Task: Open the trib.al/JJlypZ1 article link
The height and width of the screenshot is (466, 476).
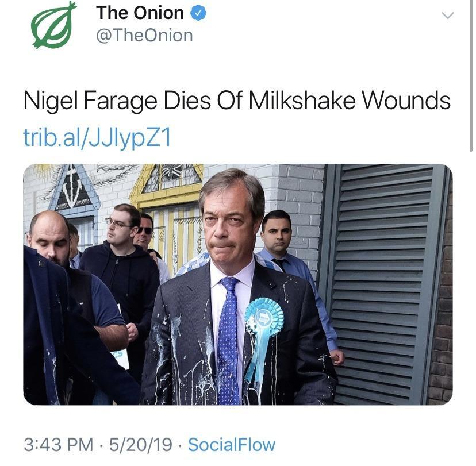Action: coord(97,138)
